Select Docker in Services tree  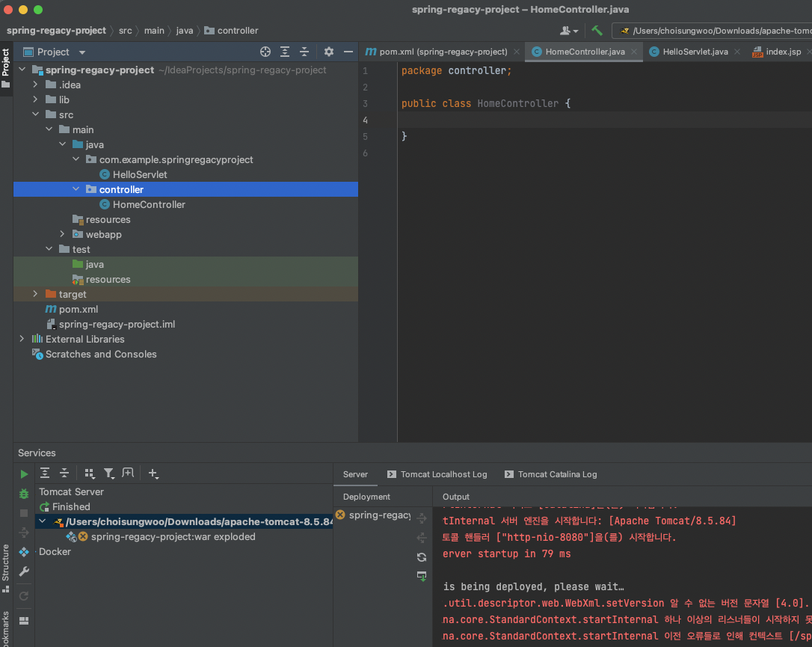point(55,552)
